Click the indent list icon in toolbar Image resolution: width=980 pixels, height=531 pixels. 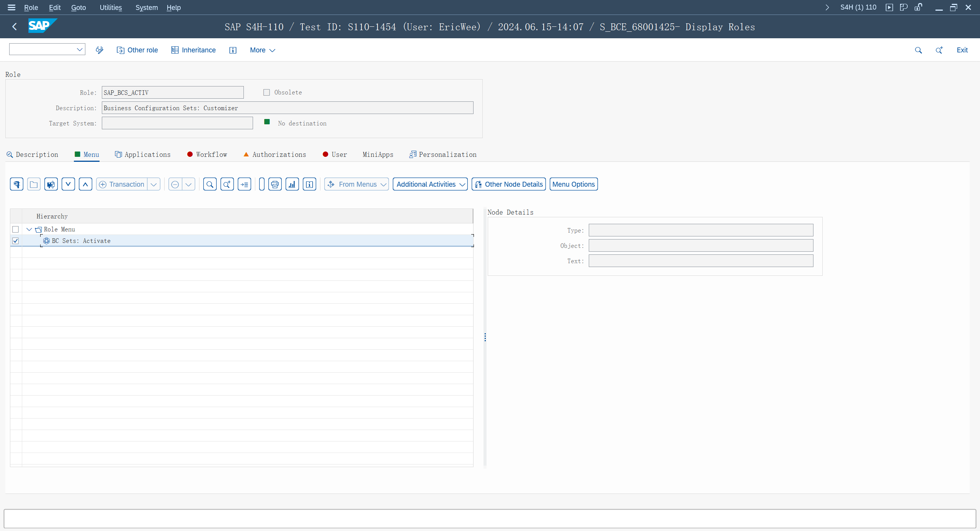(244, 184)
